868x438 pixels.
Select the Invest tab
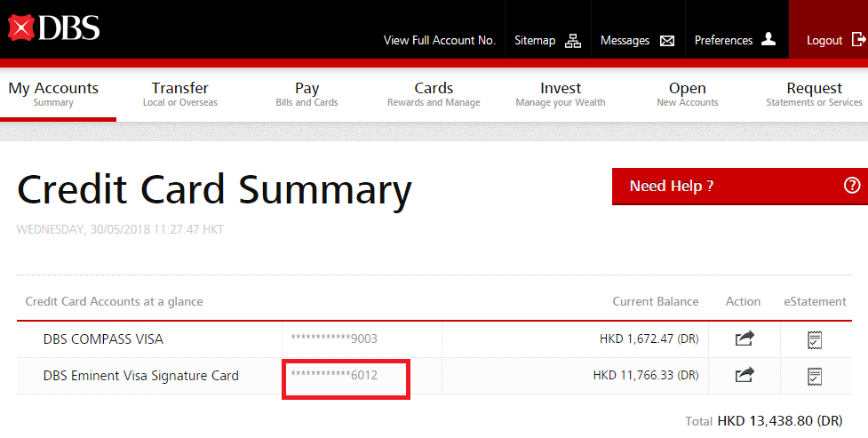click(x=561, y=93)
